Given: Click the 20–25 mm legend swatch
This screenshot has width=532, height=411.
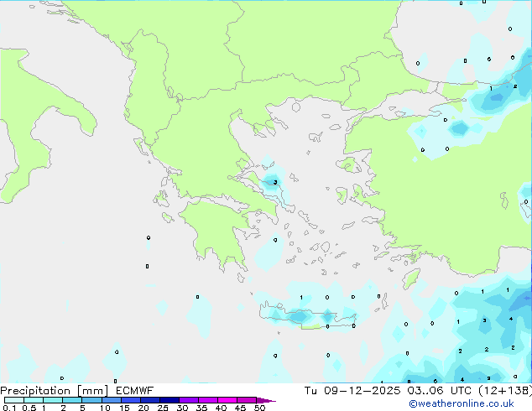Looking at the screenshot, I should 149,400.
